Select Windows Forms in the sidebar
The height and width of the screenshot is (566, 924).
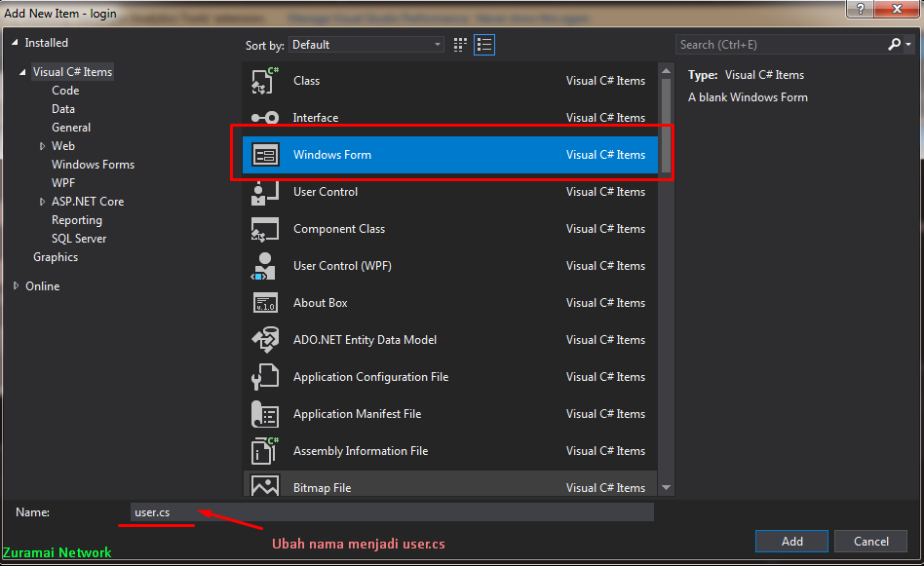coord(93,164)
